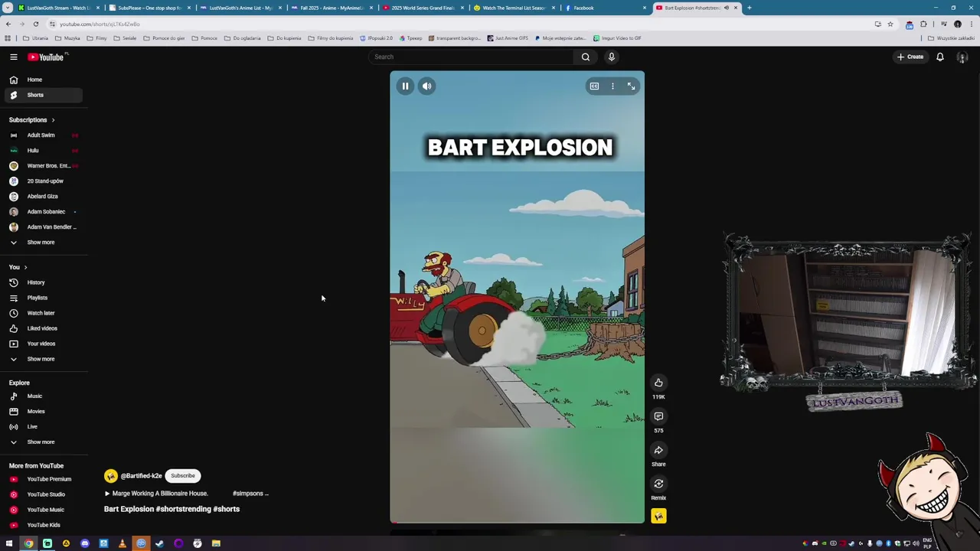Open YouTube Premium
The image size is (980, 551).
pyautogui.click(x=42, y=479)
